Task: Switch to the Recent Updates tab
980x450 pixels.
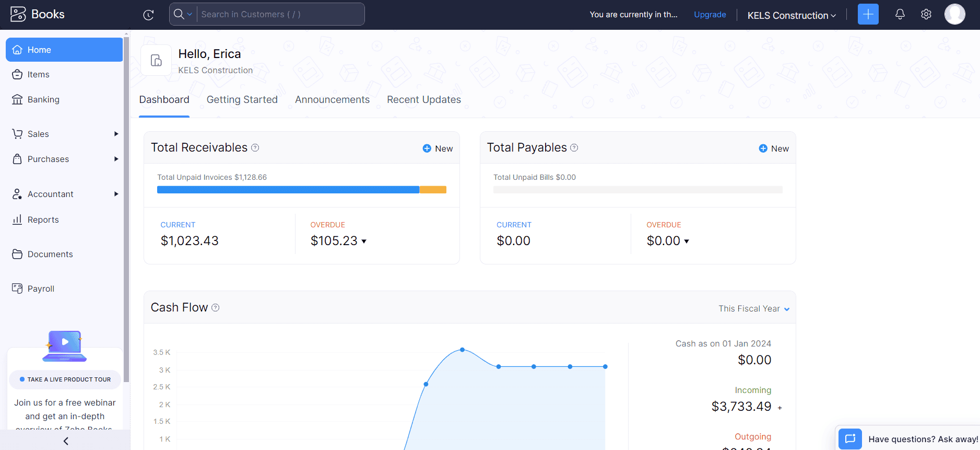Action: tap(424, 100)
